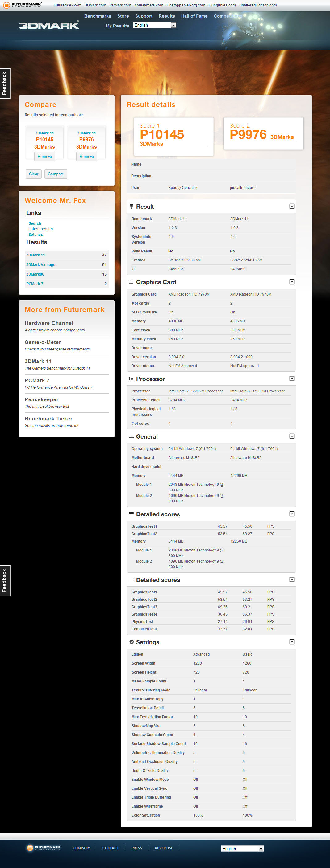Screen dimensions: 330x868
Task: Open the CONTACT footer link
Action: 111,848
